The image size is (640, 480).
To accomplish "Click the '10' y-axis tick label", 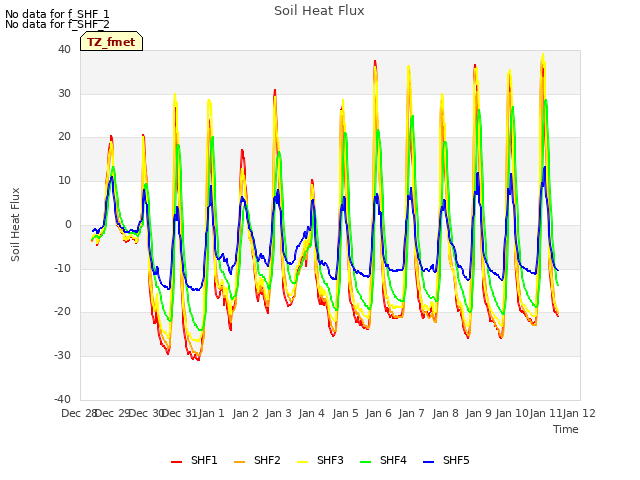I will tap(64, 180).
